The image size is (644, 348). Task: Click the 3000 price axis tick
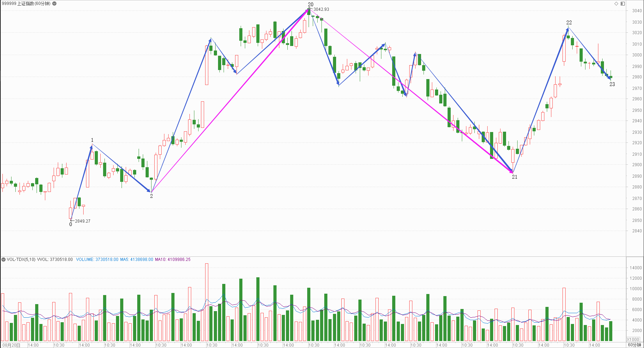tap(637, 55)
